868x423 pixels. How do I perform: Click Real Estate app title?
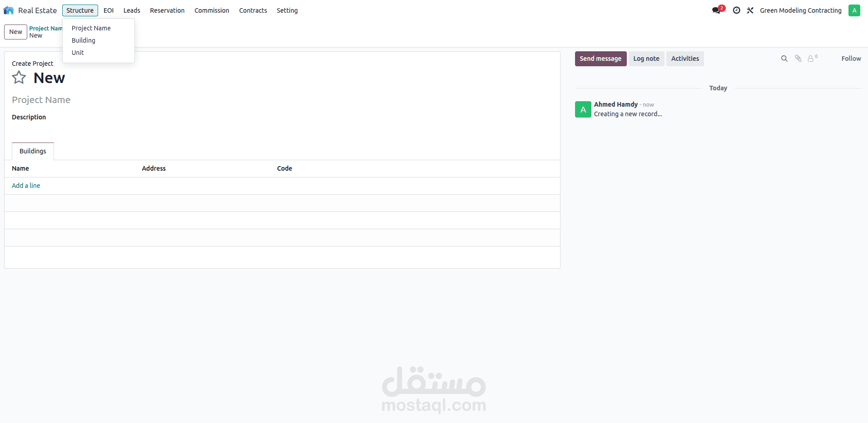pyautogui.click(x=37, y=10)
